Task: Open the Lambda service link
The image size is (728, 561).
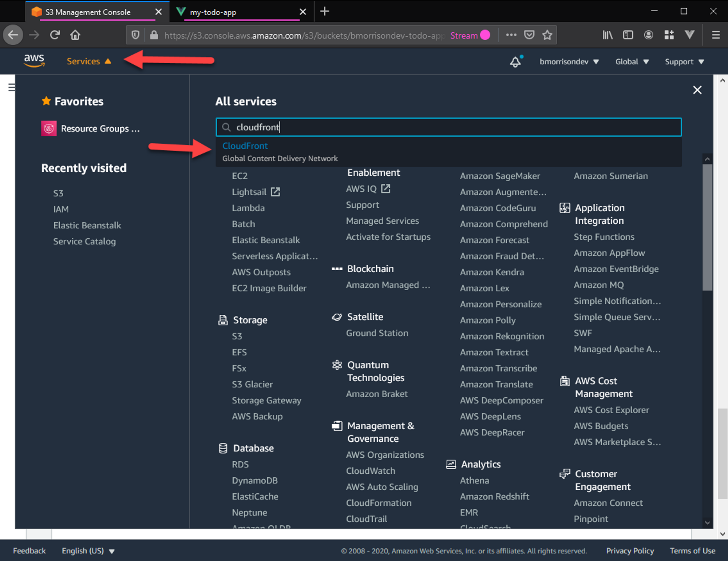Action: pyautogui.click(x=248, y=208)
